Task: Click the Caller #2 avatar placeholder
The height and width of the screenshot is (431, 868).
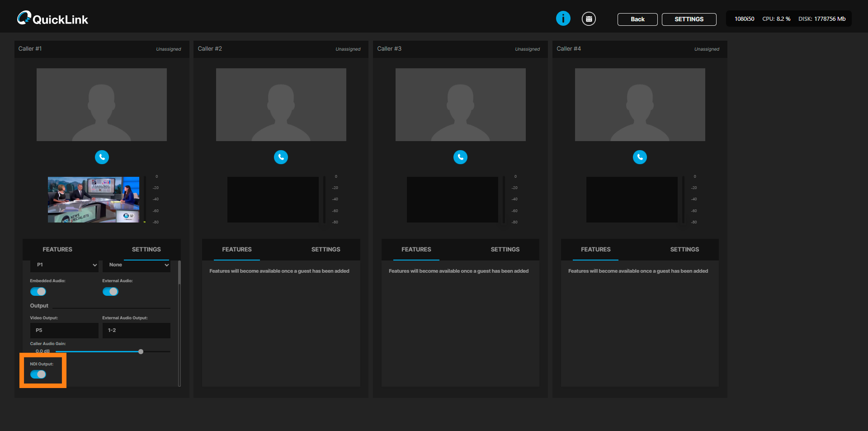Action: (281, 104)
